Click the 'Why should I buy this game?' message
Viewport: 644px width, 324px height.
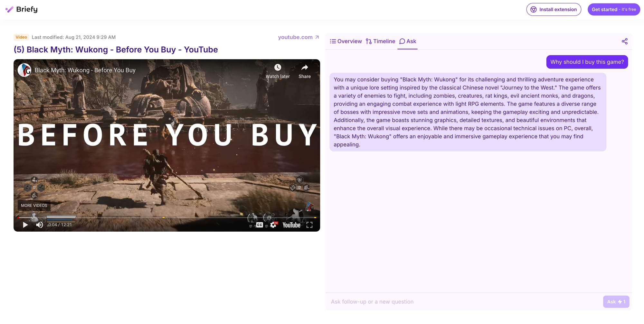[x=587, y=62]
